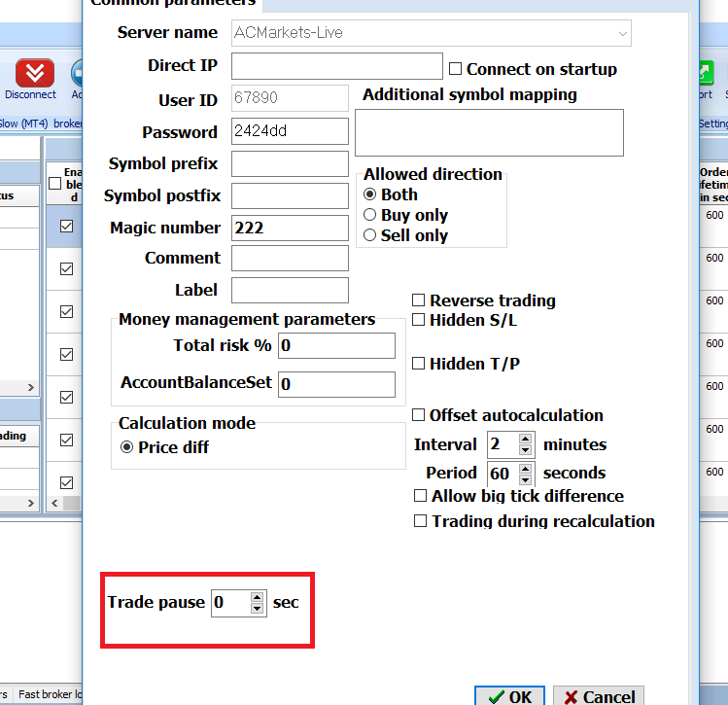The width and height of the screenshot is (728, 705).
Task: Click the Symbol postfix field
Action: coord(290,195)
